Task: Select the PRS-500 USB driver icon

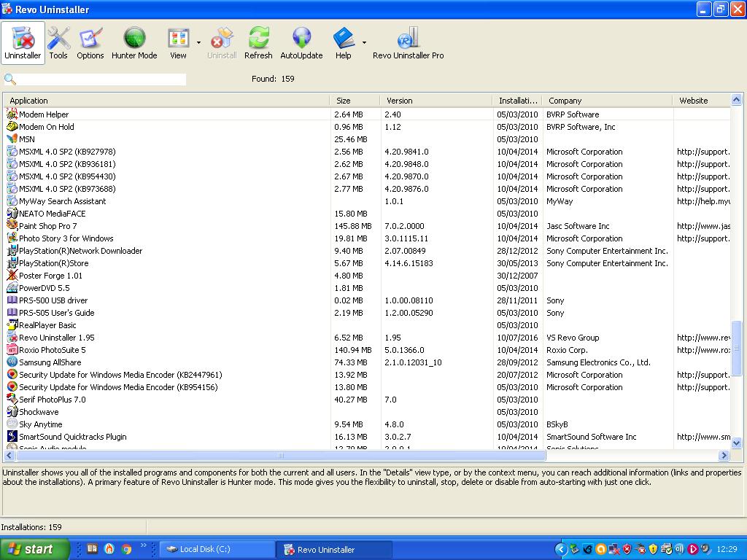Action: pos(12,300)
